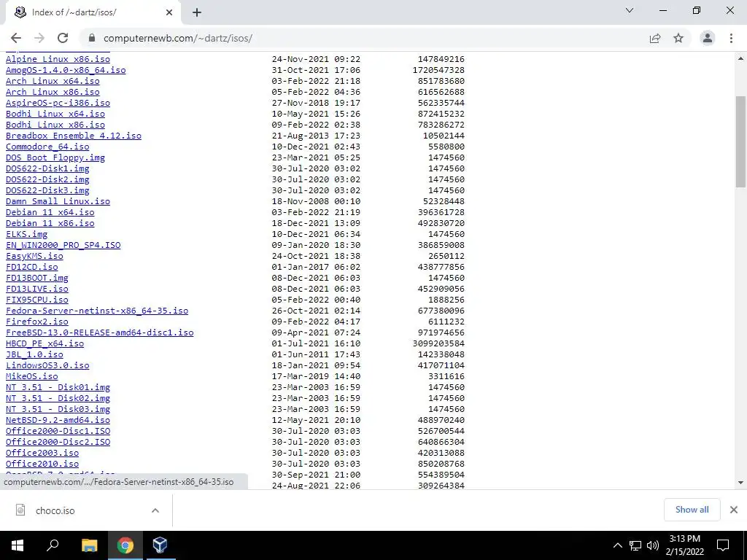Open VirtualBox from the taskbar
The image size is (747, 560).
[160, 545]
